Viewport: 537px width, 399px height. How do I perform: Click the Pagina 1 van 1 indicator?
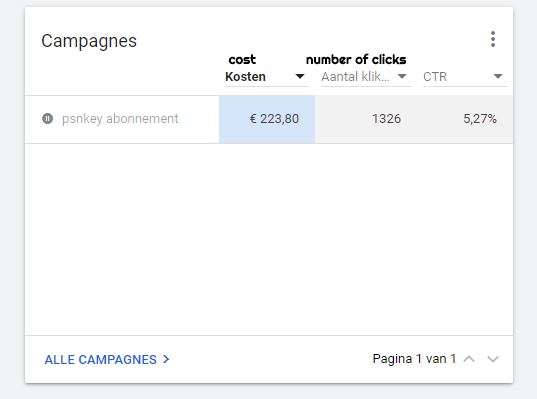click(x=414, y=359)
